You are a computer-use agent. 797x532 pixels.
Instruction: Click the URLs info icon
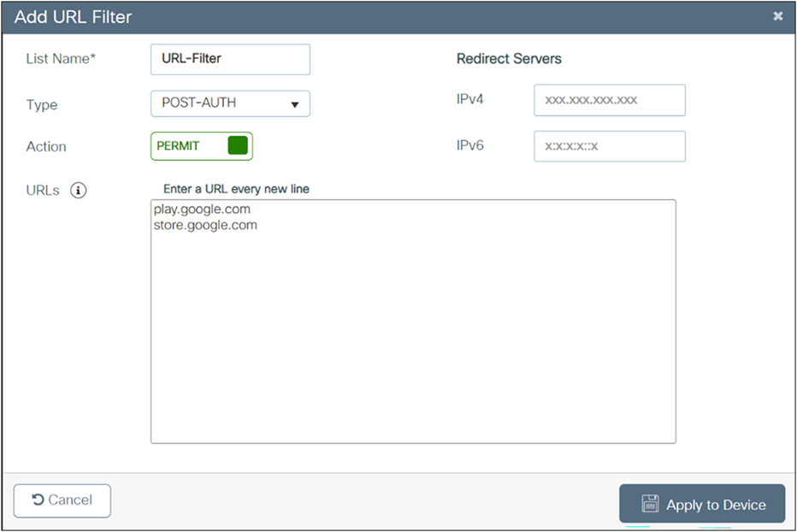[x=79, y=190]
